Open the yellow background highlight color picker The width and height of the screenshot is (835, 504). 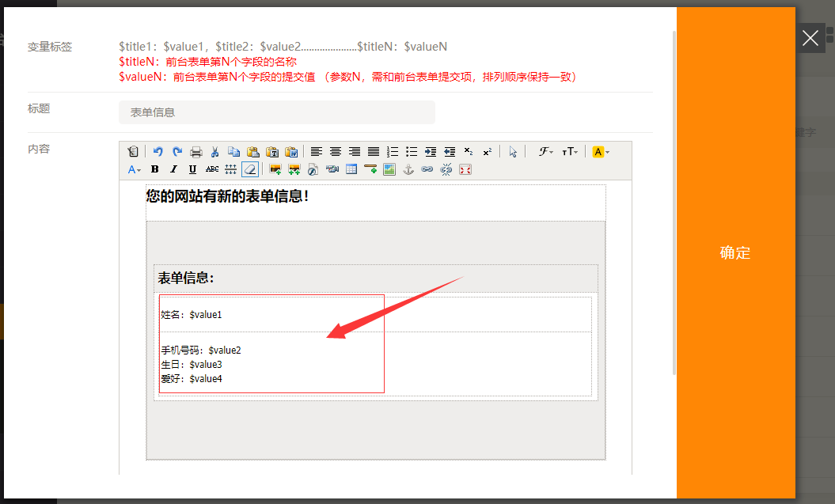pyautogui.click(x=601, y=152)
